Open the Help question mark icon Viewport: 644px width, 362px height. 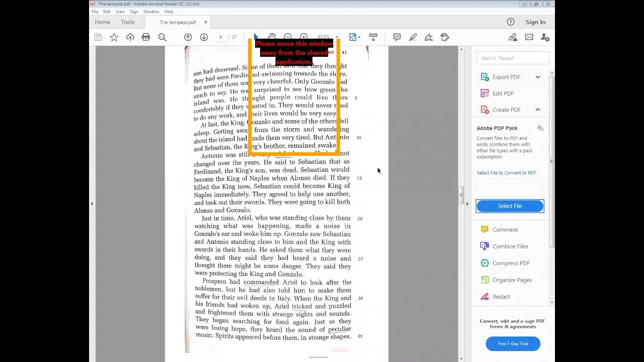click(x=511, y=22)
